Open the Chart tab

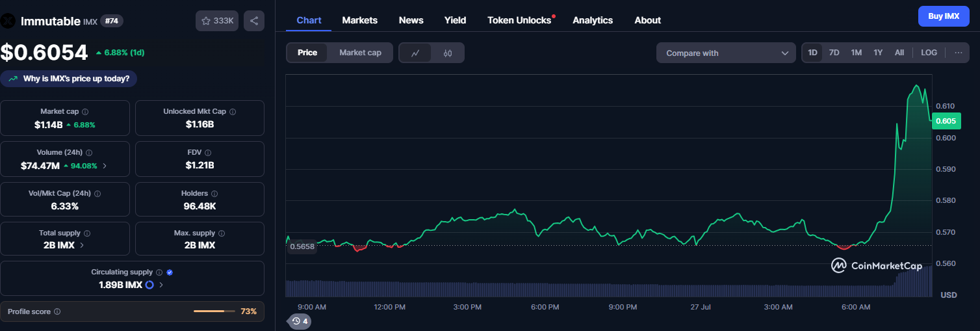(309, 20)
